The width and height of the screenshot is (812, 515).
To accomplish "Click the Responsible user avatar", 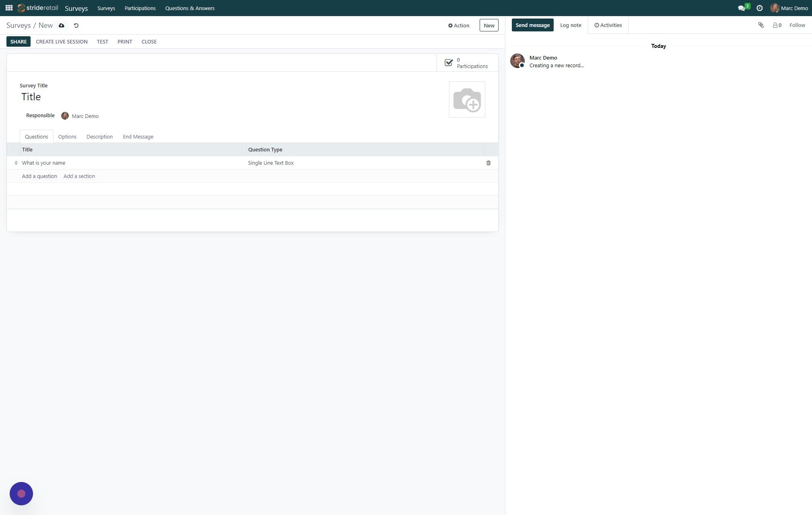I will pos(65,116).
